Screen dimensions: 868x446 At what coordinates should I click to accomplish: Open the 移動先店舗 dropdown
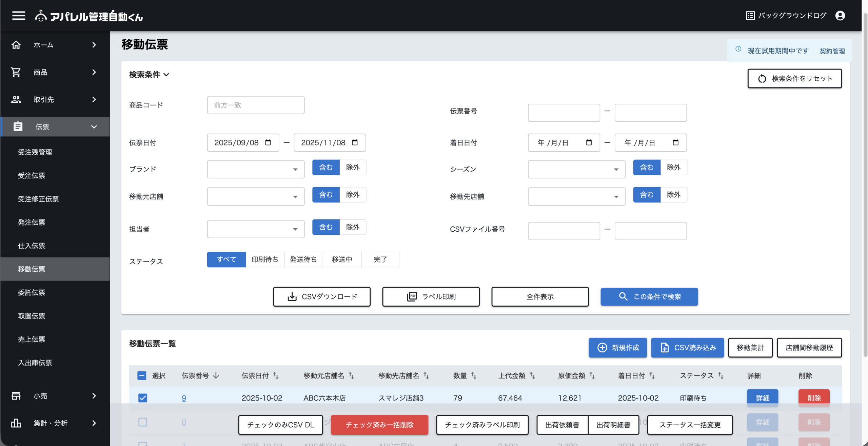[576, 197]
